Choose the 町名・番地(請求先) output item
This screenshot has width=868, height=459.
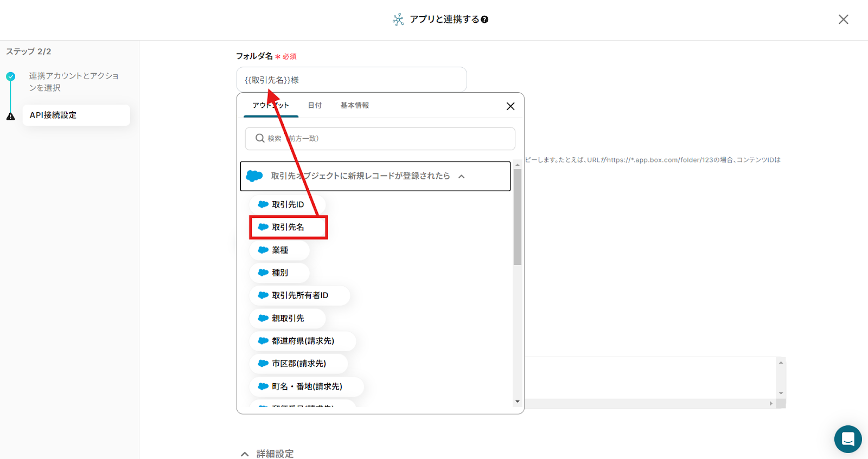pos(307,386)
